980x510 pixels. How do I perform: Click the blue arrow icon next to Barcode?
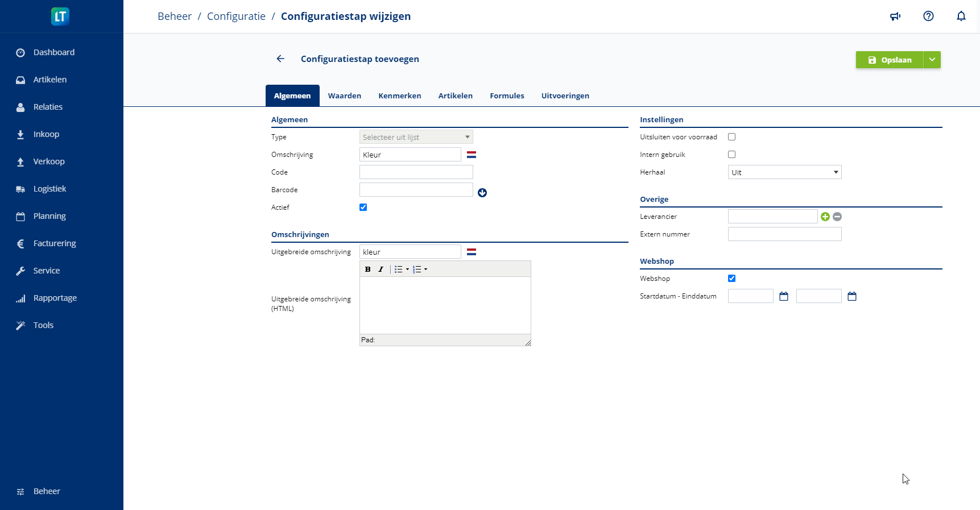[482, 193]
